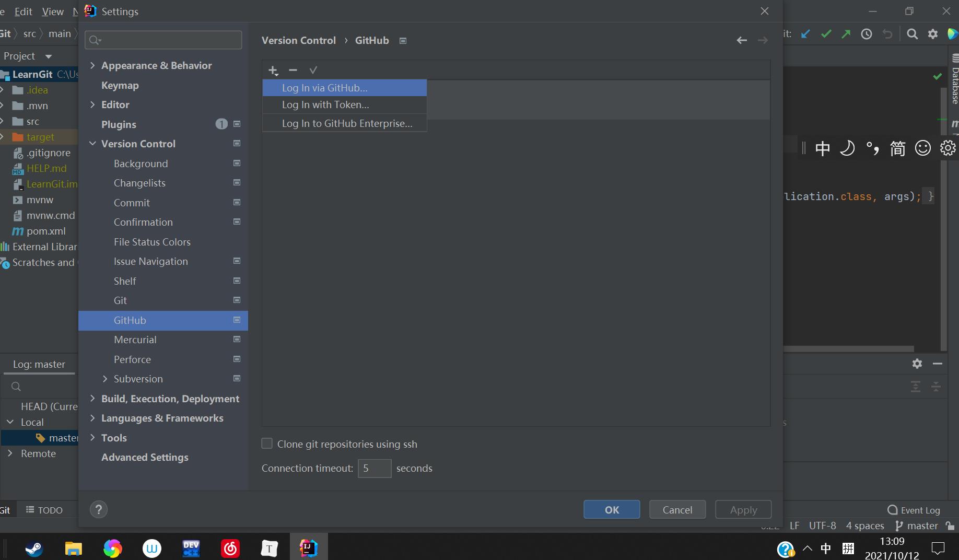This screenshot has width=959, height=560.
Task: Hide the Git tool window with minus icon
Action: [x=938, y=364]
